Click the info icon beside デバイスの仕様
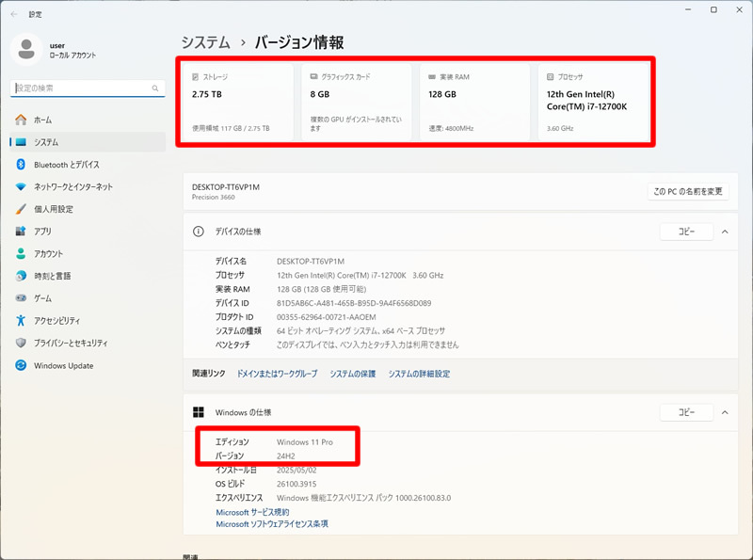 pyautogui.click(x=199, y=232)
